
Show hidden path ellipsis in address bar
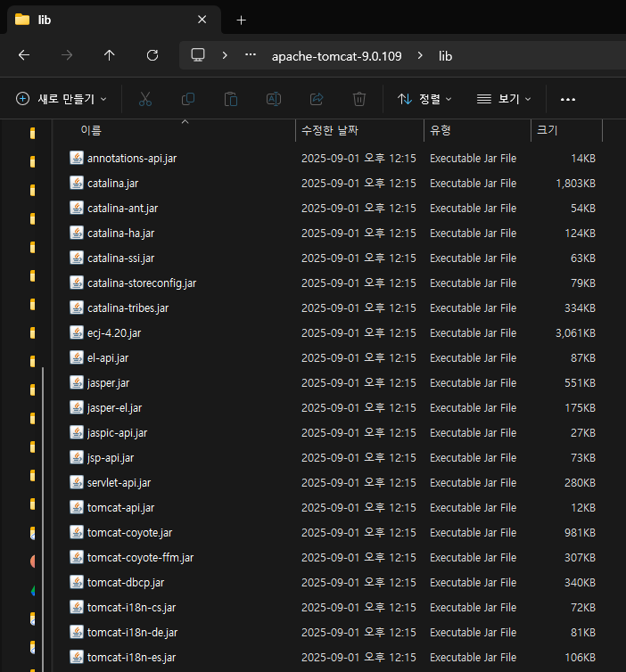click(x=251, y=55)
